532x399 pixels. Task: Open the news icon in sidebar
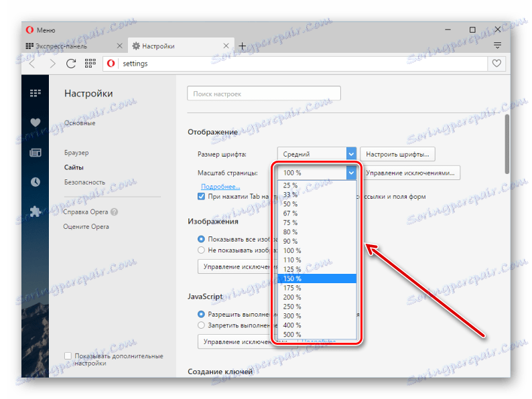pyautogui.click(x=36, y=153)
